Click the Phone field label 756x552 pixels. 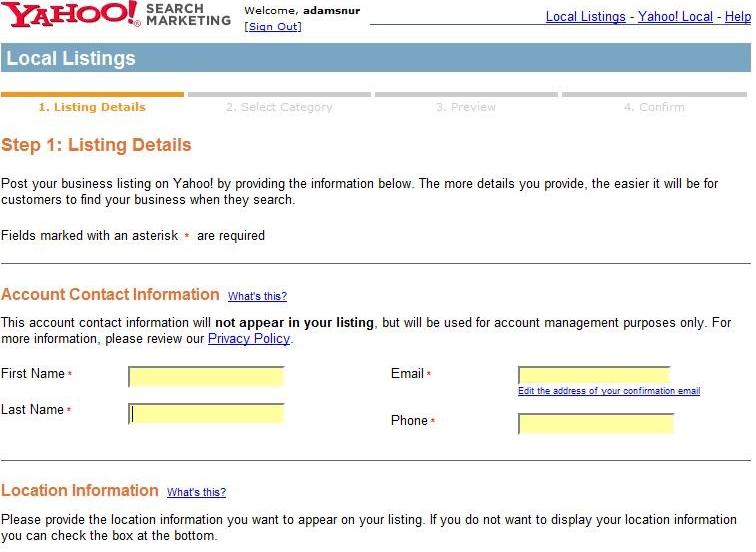pos(409,420)
